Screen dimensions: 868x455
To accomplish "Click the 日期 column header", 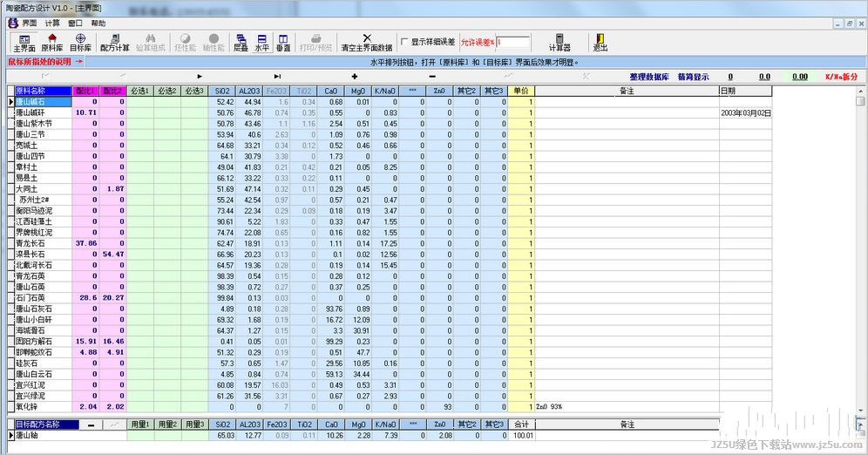I will (745, 91).
